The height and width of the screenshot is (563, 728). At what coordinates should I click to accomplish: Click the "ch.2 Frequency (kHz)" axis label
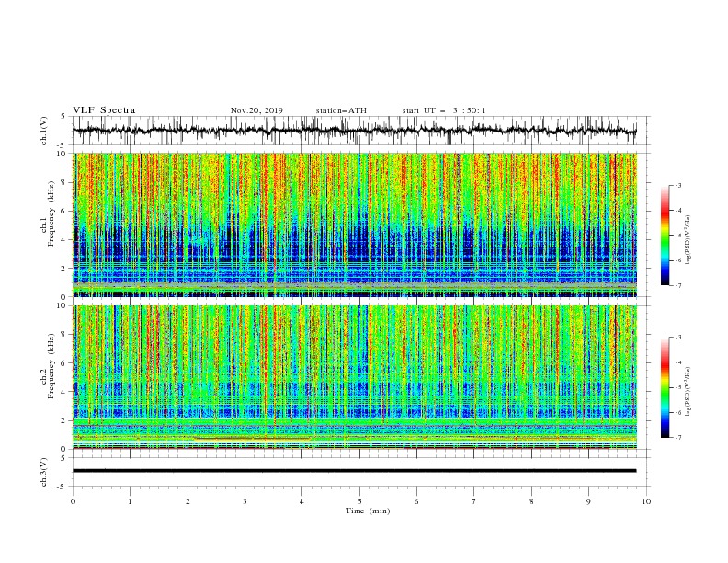[49, 366]
